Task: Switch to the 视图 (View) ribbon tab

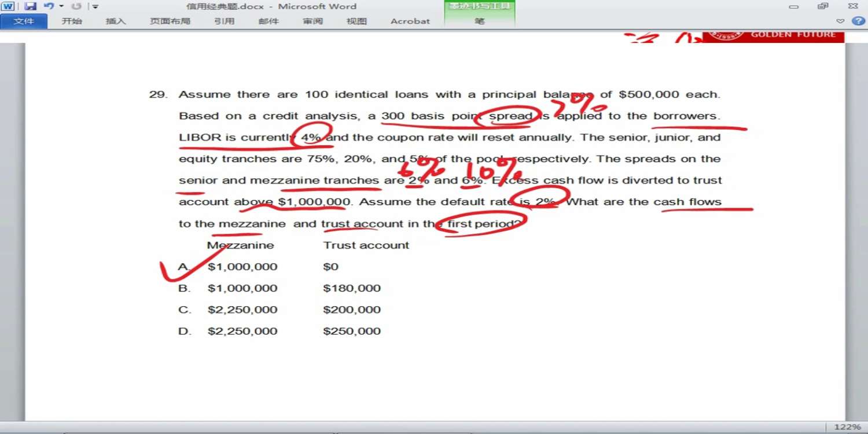Action: [356, 21]
